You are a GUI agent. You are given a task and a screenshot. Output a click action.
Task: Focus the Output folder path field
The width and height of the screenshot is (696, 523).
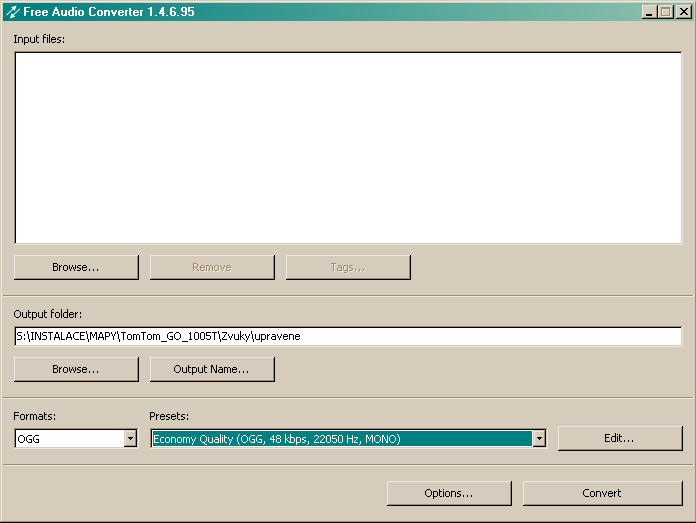click(347, 336)
